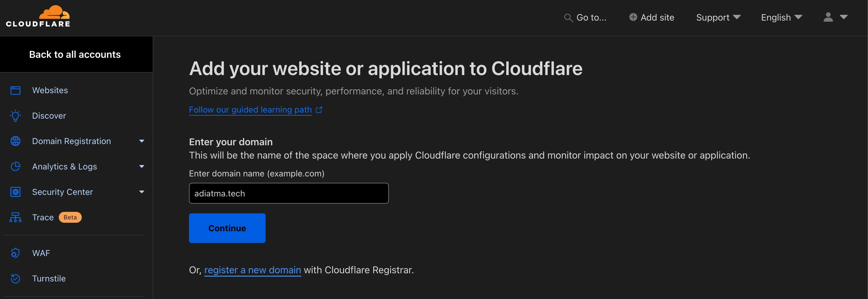Expand the Analytics & Logs submenu arrow

[x=142, y=166]
